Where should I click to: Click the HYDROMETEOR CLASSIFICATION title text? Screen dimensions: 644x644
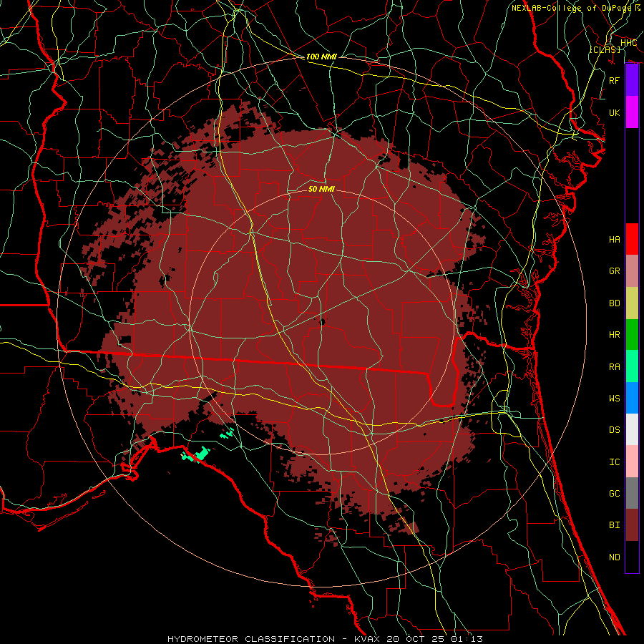[x=251, y=639]
